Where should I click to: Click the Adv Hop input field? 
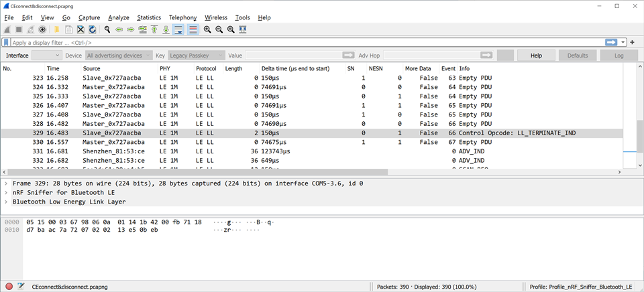(431, 56)
